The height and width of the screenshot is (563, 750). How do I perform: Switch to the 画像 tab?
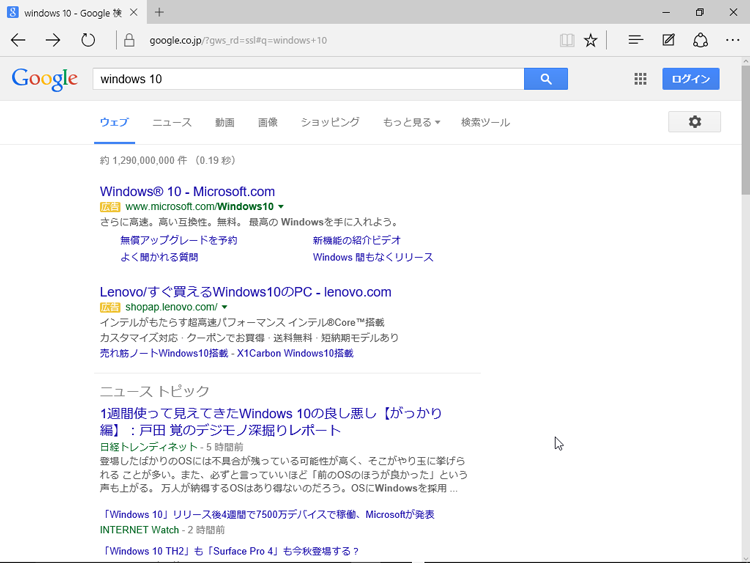(x=267, y=122)
